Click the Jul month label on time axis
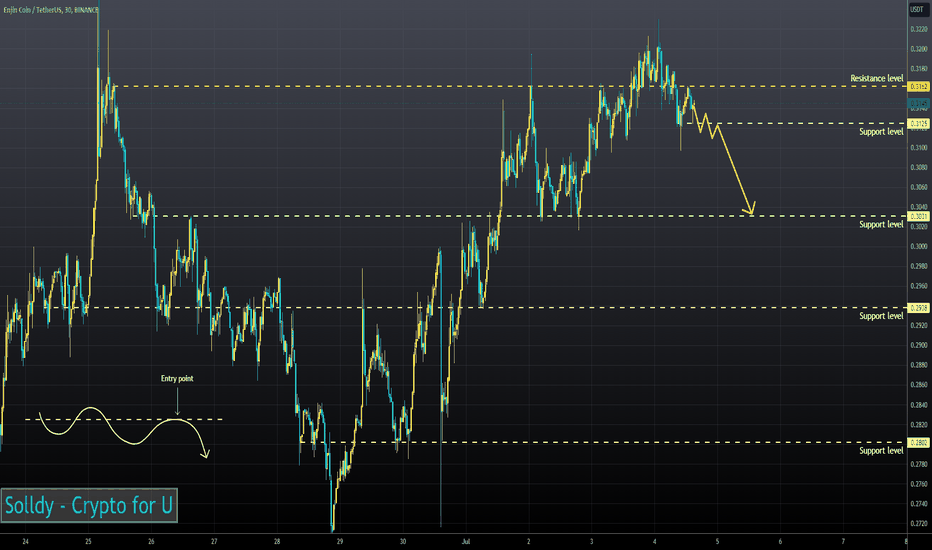932x550 pixels. pos(466,542)
